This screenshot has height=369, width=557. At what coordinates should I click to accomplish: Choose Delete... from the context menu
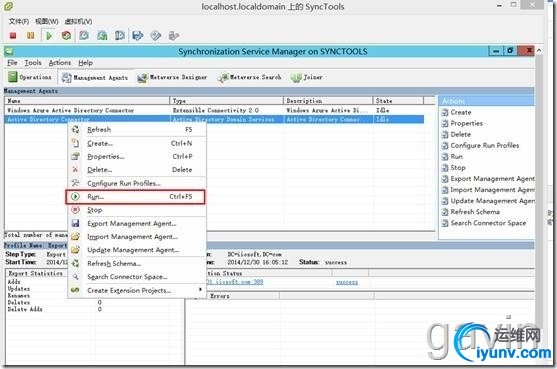tap(136, 170)
